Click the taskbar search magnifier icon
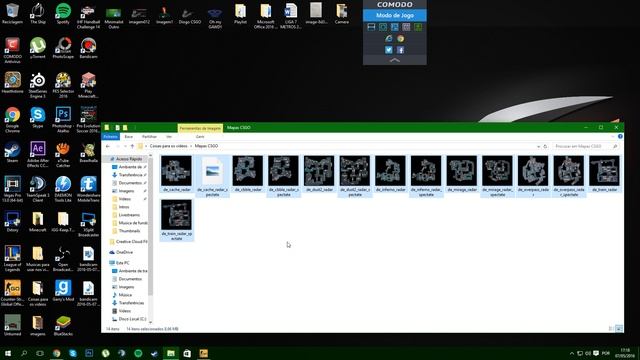 click(x=24, y=353)
